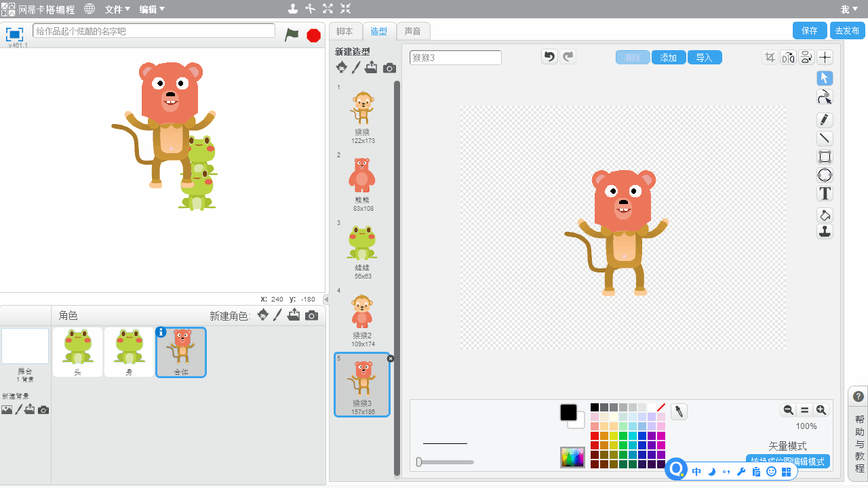Image resolution: width=868 pixels, height=488 pixels.
Task: Toggle full screen stage mode
Action: [x=15, y=34]
